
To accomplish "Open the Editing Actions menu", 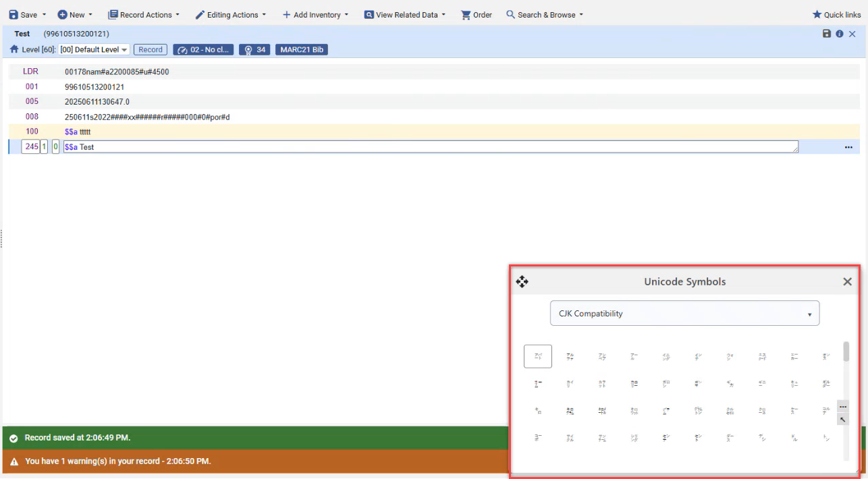I will 231,15.
